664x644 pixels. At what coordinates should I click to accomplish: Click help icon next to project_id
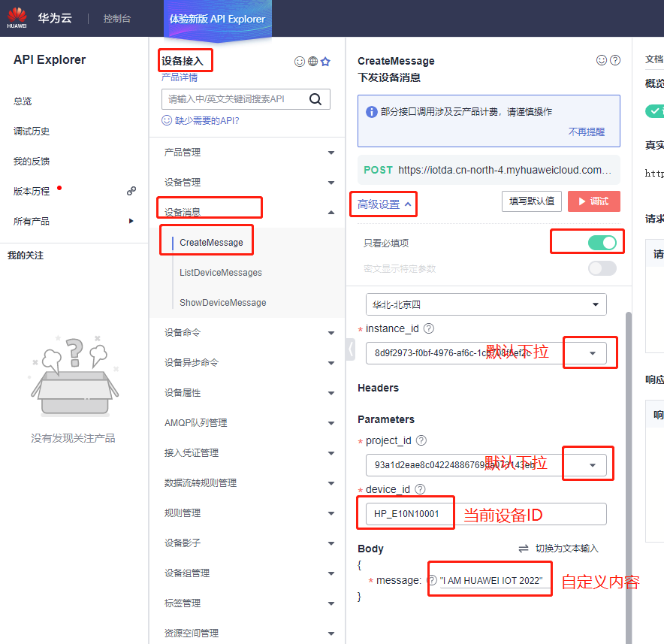pyautogui.click(x=421, y=440)
